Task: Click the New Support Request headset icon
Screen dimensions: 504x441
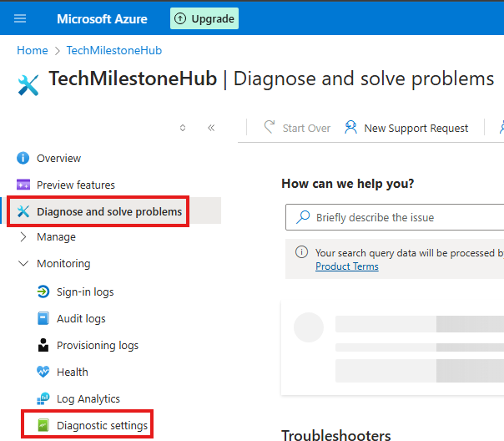Action: pyautogui.click(x=350, y=127)
